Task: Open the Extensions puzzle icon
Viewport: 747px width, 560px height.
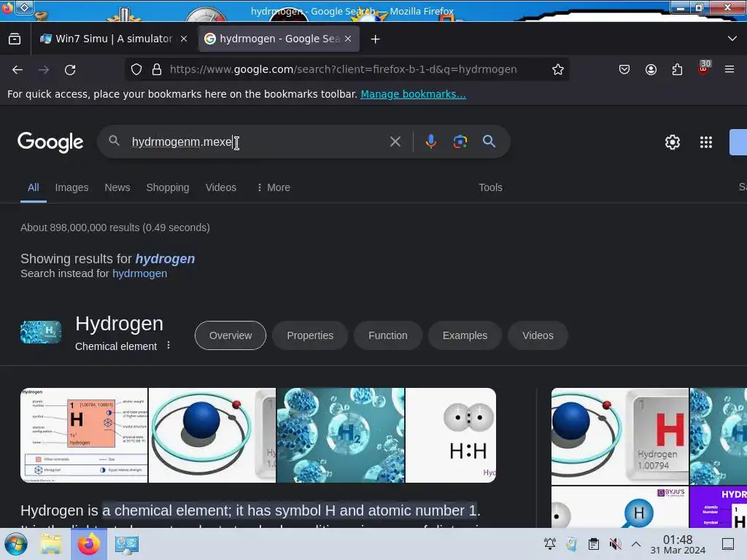Action: (x=677, y=69)
